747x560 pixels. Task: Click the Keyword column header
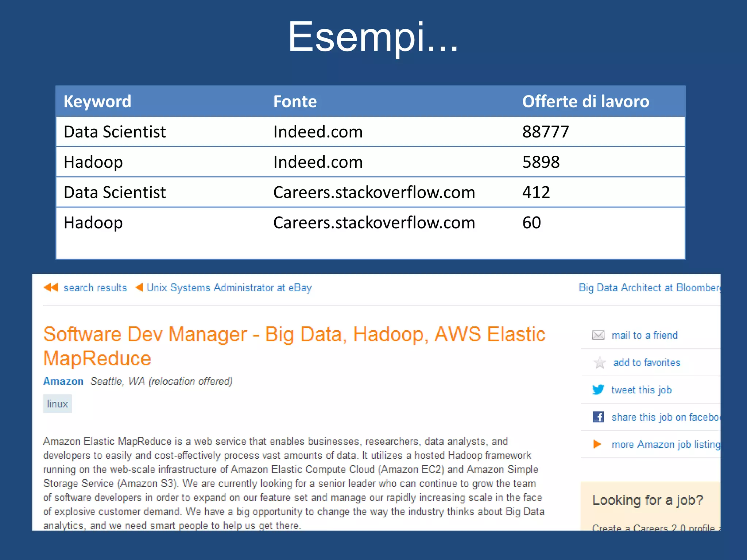click(x=97, y=101)
